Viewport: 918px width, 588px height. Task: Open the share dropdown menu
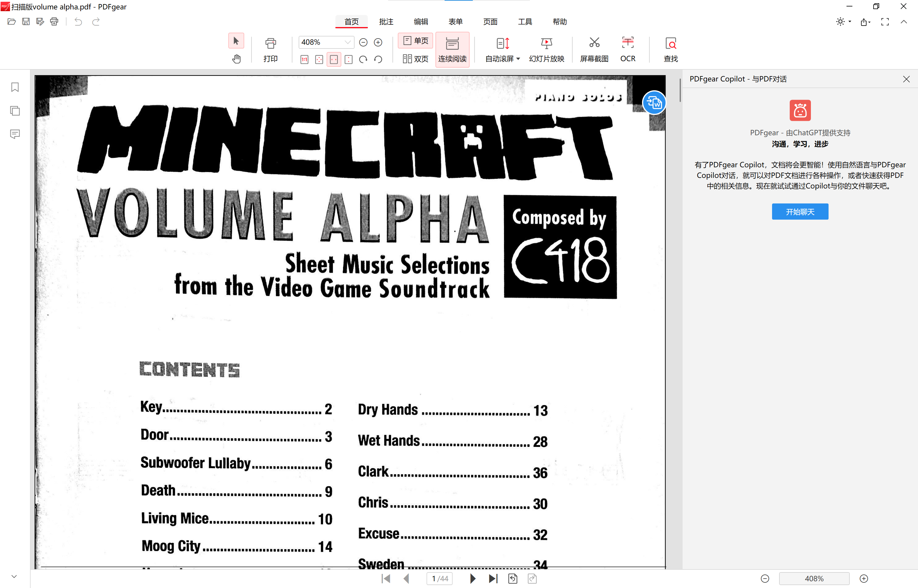click(x=866, y=22)
